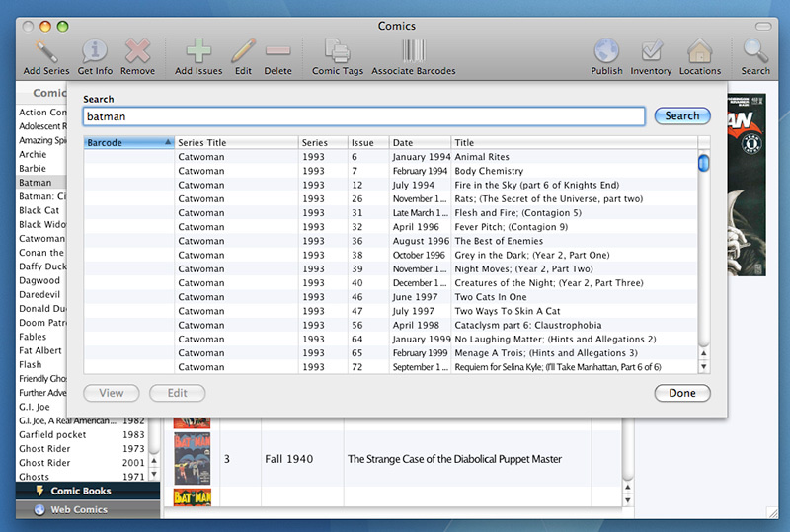Click the Edit pencil toolbar icon
This screenshot has width=790, height=532.
[x=243, y=51]
